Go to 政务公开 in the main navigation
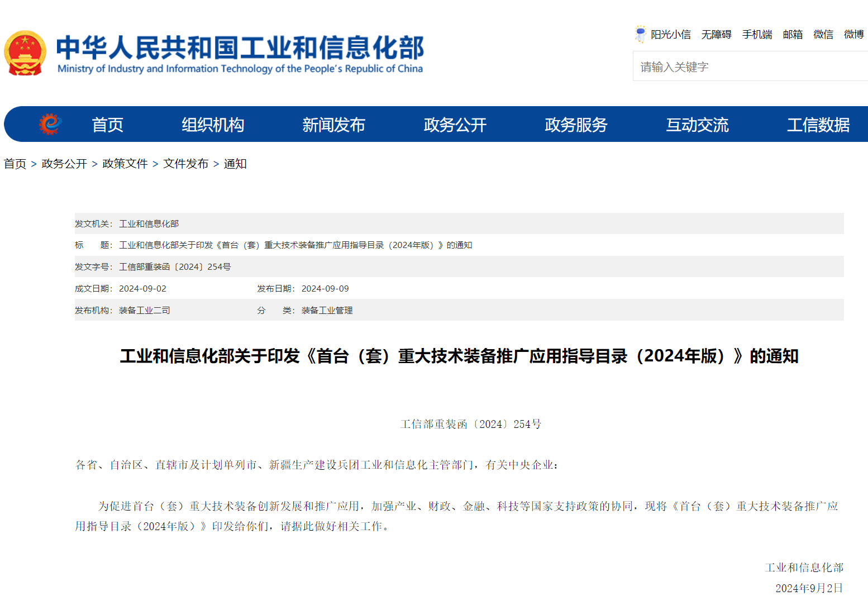The height and width of the screenshot is (610, 868). click(455, 125)
